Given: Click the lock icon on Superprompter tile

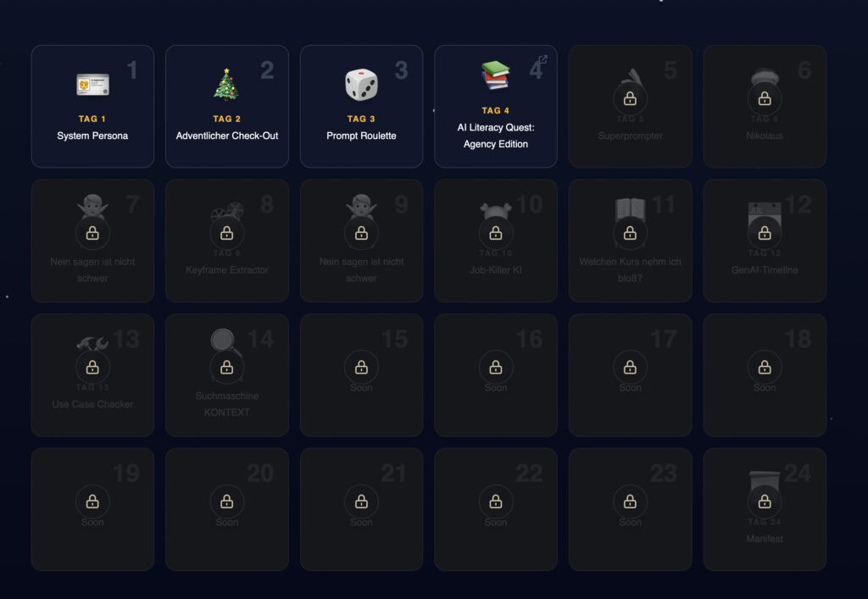Looking at the screenshot, I should (630, 98).
